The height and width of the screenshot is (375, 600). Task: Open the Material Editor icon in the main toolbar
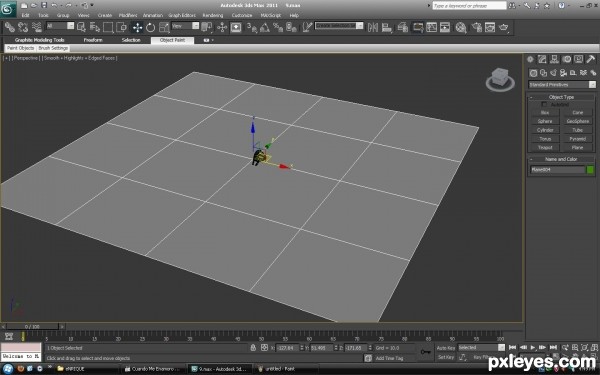click(x=461, y=27)
